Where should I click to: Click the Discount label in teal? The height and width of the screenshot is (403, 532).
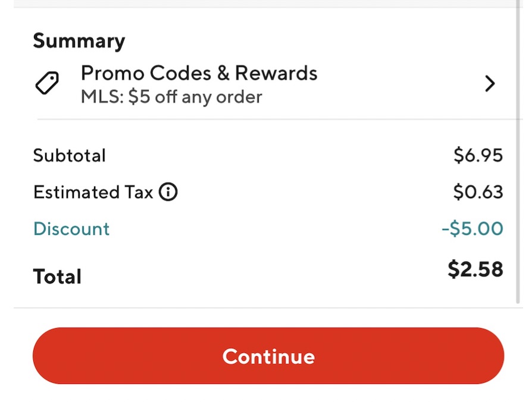[x=71, y=229]
